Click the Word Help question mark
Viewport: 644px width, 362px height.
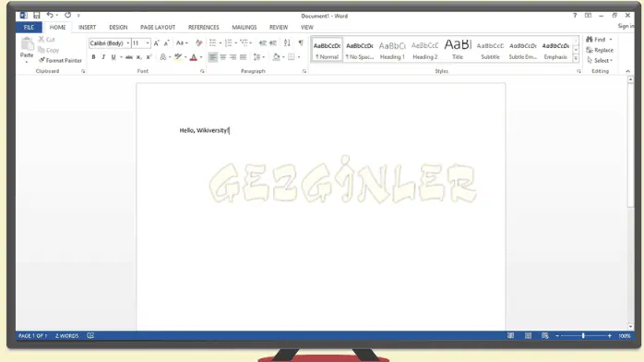575,16
